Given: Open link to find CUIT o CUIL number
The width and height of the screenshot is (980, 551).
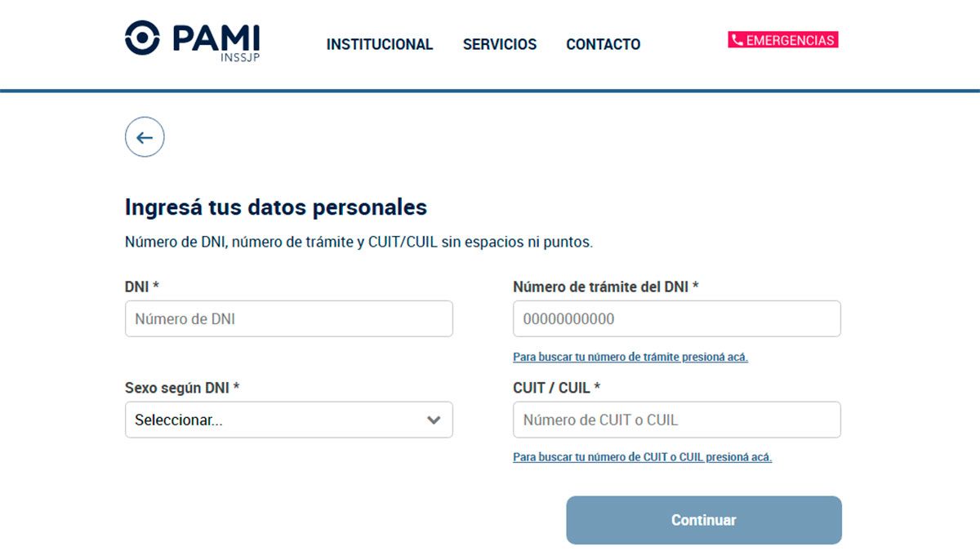Looking at the screenshot, I should (x=642, y=457).
